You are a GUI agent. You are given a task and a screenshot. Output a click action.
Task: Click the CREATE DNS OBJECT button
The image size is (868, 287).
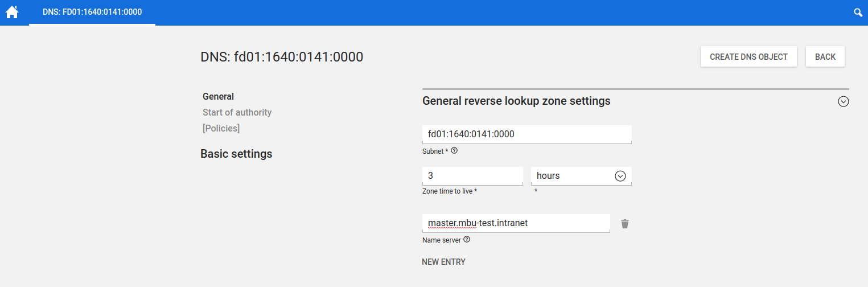[x=748, y=57]
